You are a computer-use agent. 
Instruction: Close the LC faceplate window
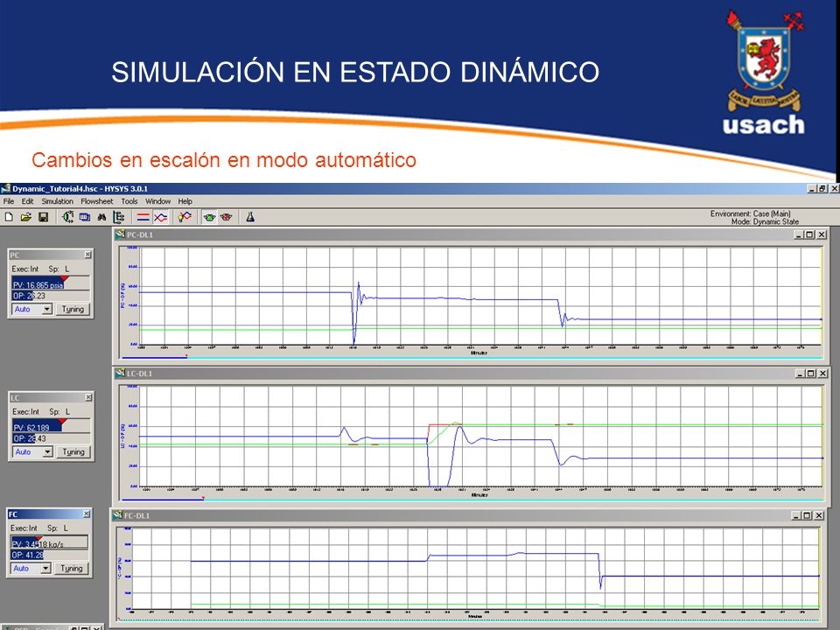pos(88,397)
